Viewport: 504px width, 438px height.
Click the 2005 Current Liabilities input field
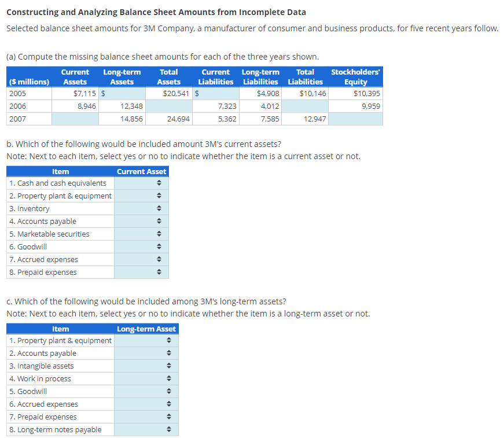216,94
